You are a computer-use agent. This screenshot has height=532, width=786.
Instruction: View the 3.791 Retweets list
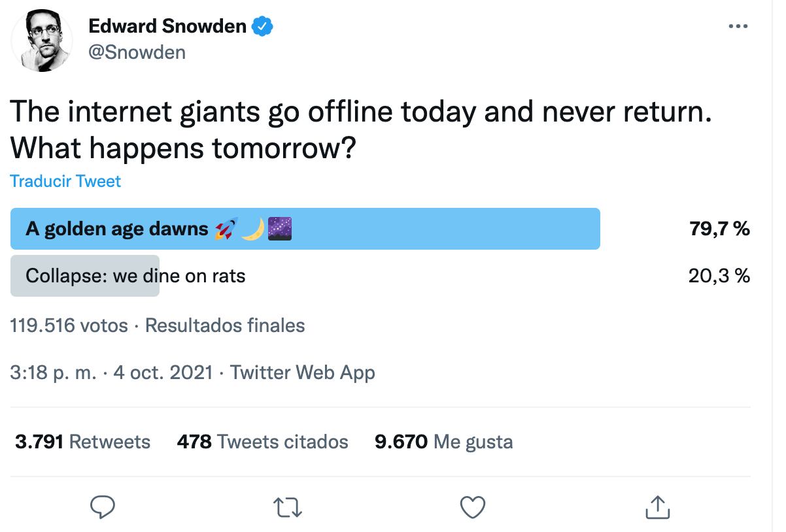[x=83, y=442]
